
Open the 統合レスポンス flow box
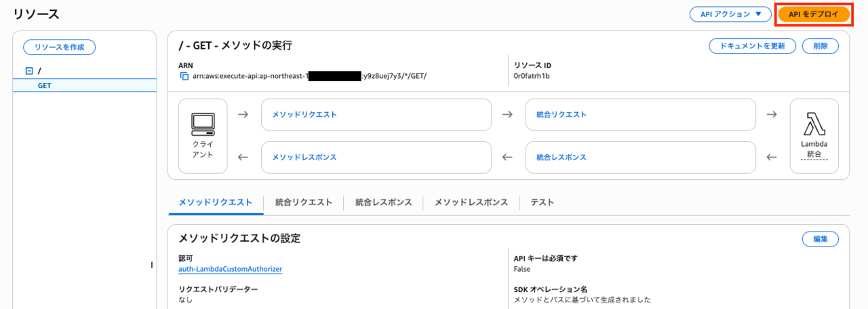tap(640, 157)
